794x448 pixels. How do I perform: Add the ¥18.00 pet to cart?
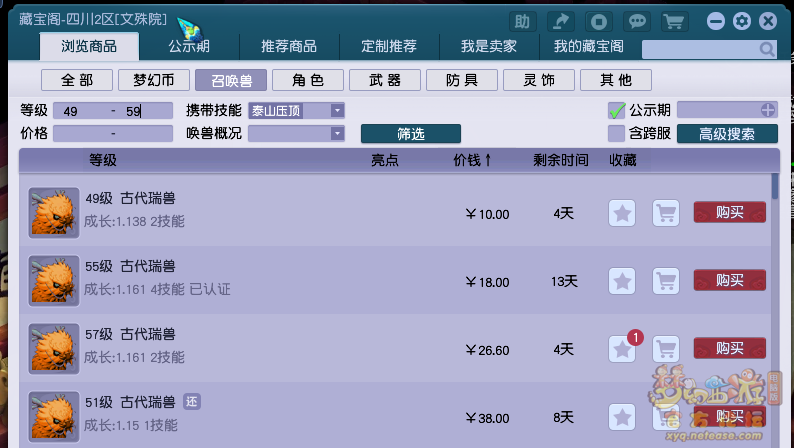tap(665, 281)
